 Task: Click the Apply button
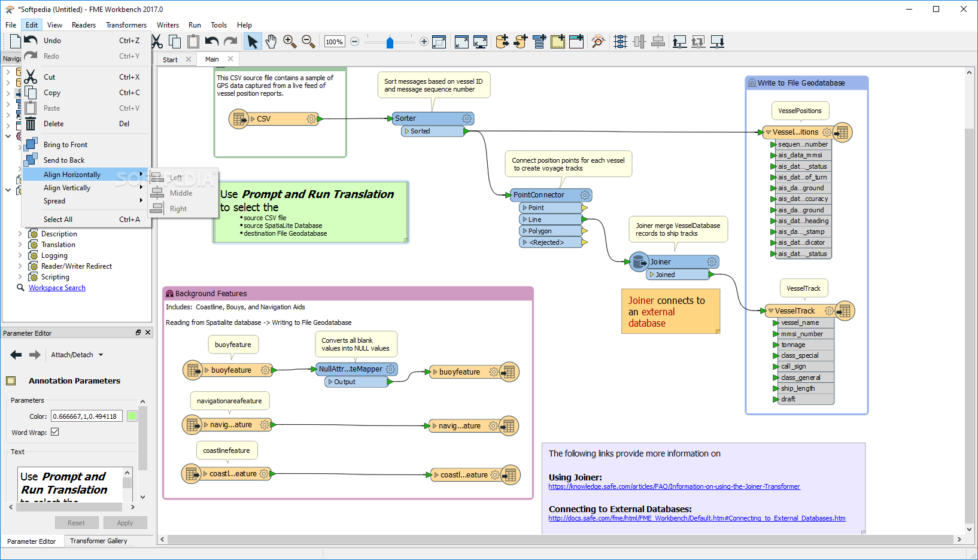click(125, 523)
